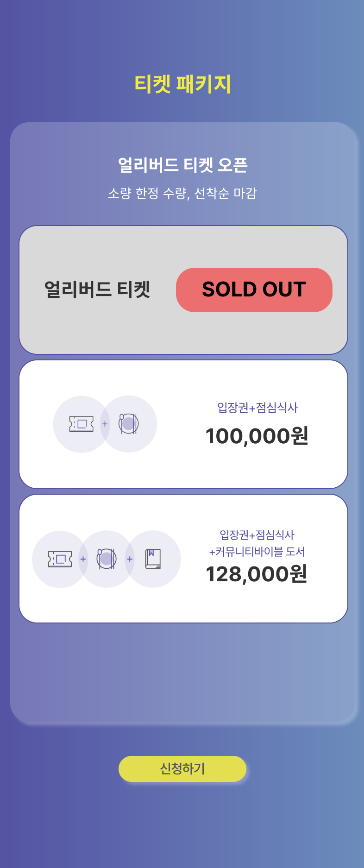
Task: Click the 얼리버드 티켓 label beside SOLD OUT
Action: pos(97,290)
